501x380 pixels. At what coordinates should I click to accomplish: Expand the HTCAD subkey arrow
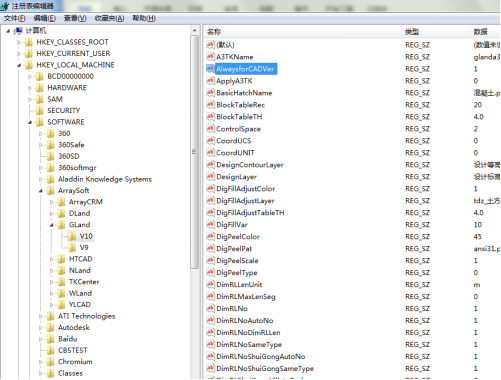click(51, 259)
